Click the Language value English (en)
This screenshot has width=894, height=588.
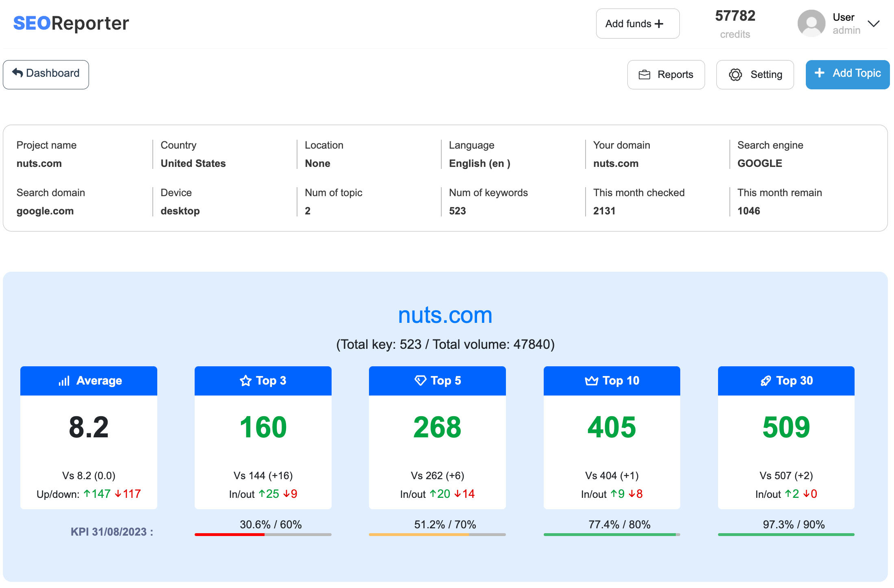click(480, 163)
